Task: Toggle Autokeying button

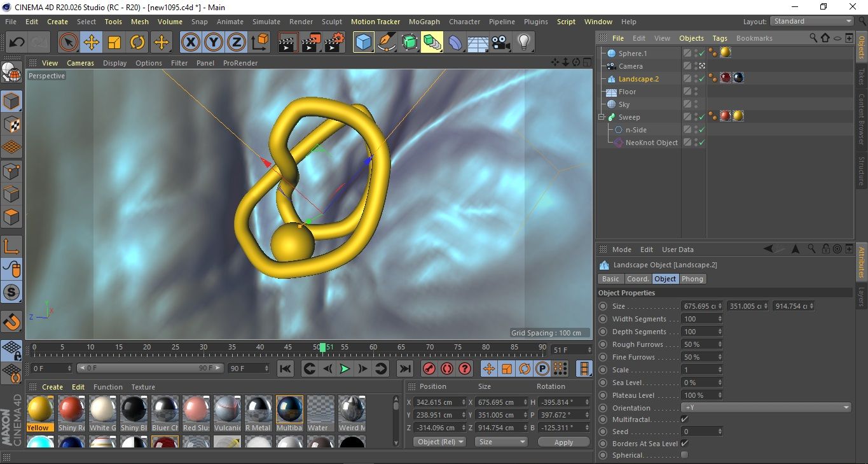Action: [x=447, y=369]
